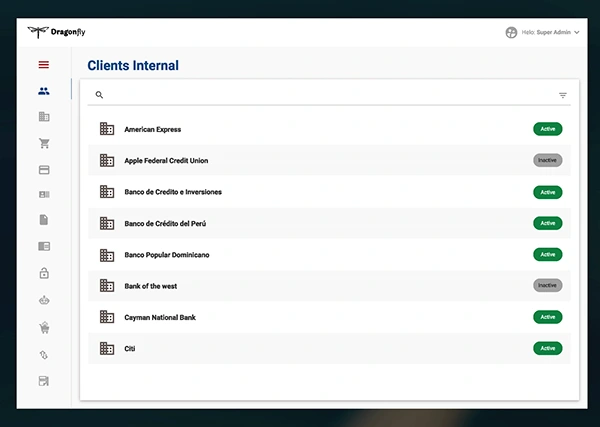
Task: Open the building icon in sidebar
Action: (x=44, y=117)
